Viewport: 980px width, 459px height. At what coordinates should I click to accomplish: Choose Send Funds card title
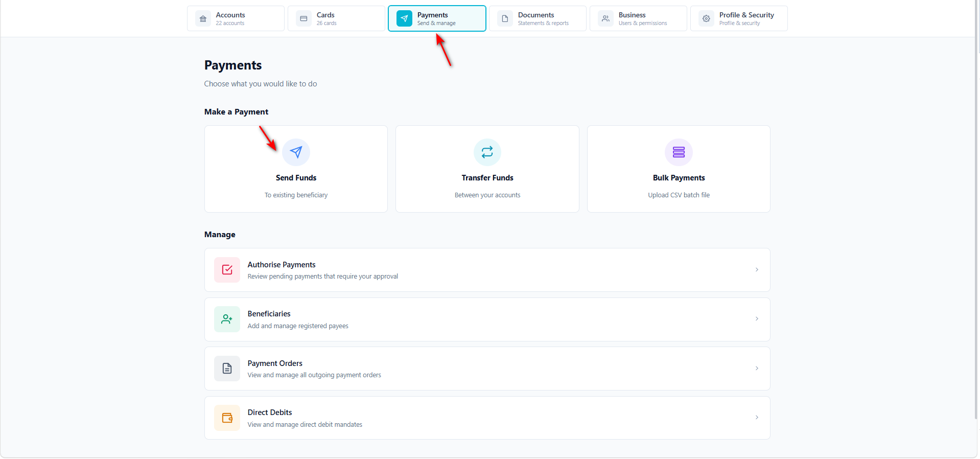pos(296,178)
